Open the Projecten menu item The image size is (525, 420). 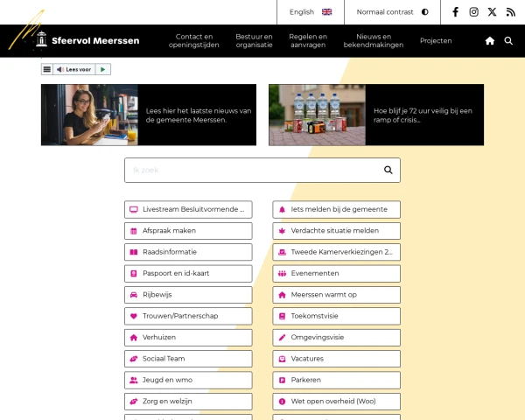(436, 41)
